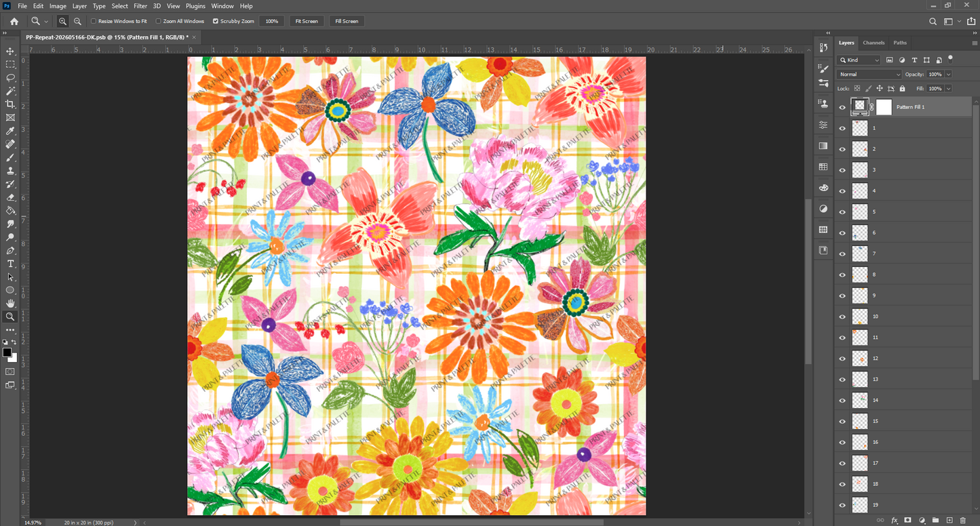Hide layer 14 using its eye

coord(842,401)
